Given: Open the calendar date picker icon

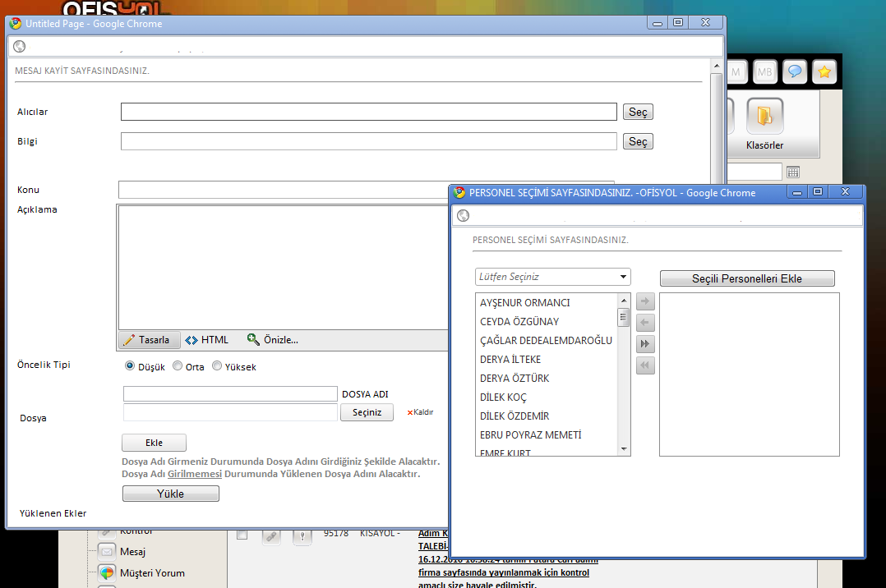Looking at the screenshot, I should [793, 172].
